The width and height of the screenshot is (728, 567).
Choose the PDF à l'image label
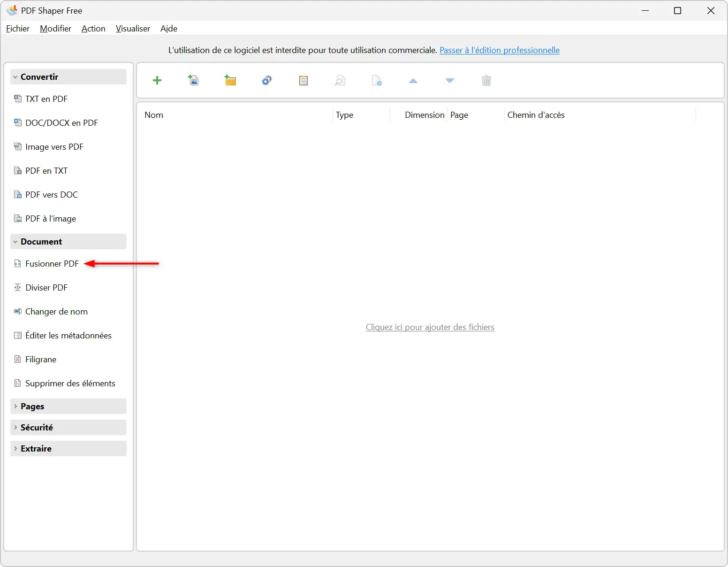[x=51, y=218]
